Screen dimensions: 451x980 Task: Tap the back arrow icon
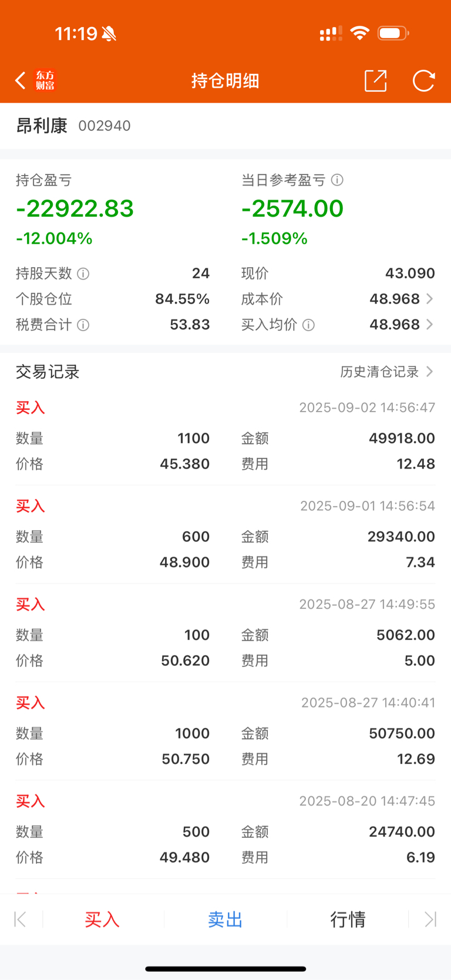[x=21, y=80]
